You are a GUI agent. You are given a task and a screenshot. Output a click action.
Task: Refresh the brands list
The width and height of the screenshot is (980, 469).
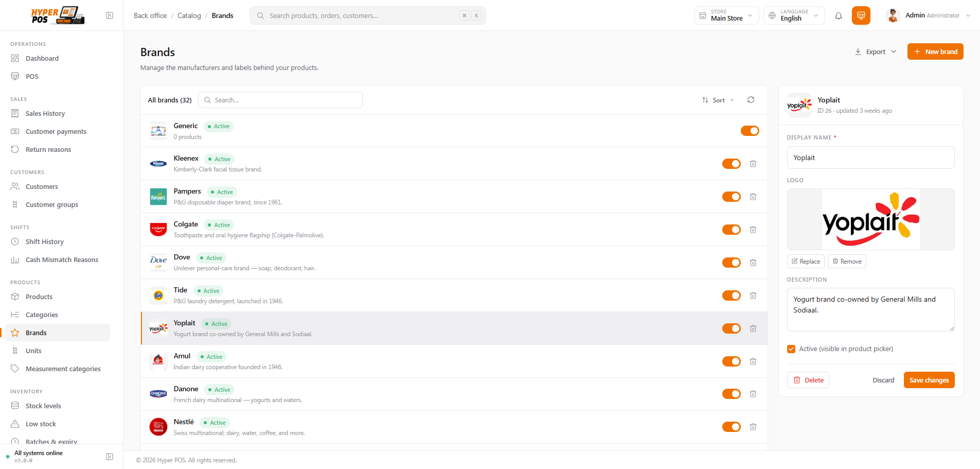(751, 100)
